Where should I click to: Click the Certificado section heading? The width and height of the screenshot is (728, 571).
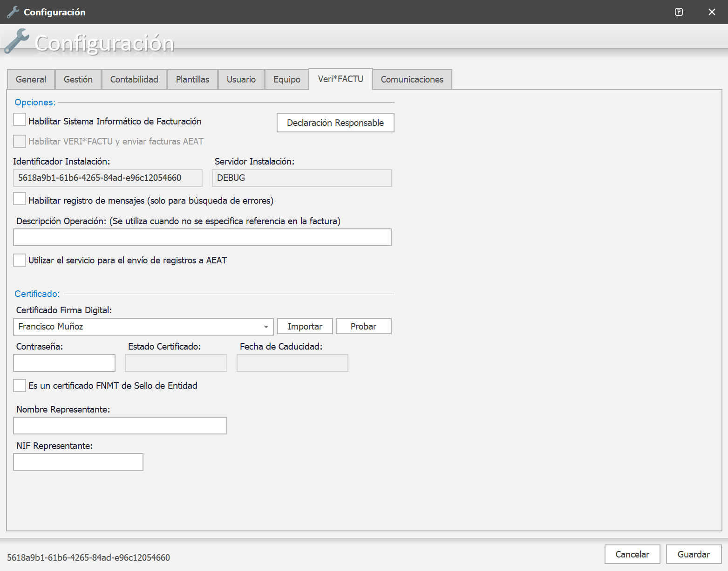[37, 294]
